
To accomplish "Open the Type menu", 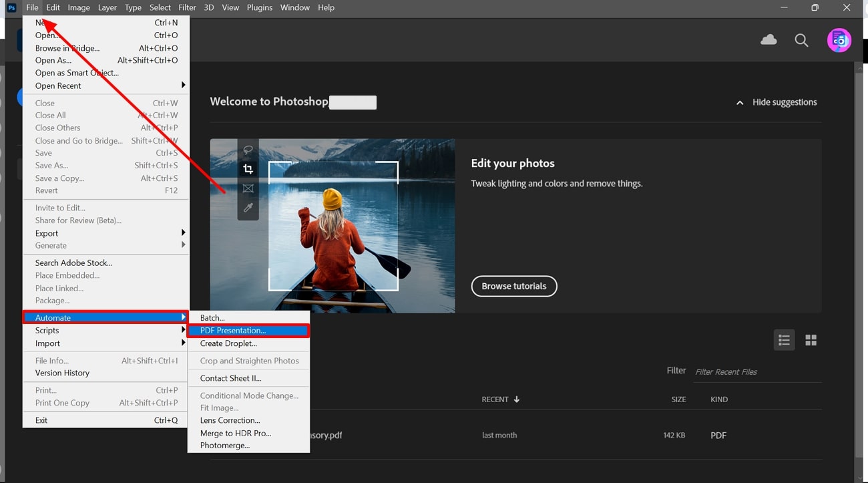I will coord(133,7).
